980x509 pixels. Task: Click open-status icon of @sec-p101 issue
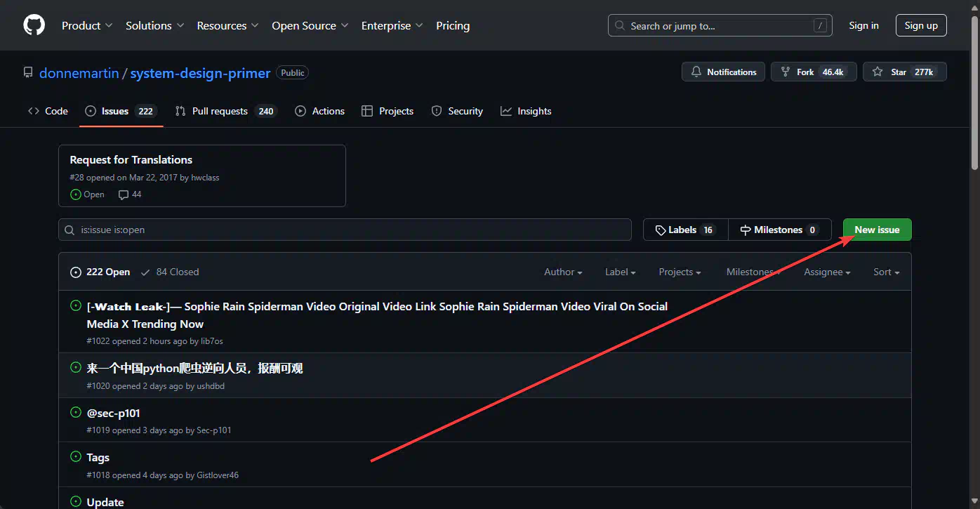point(76,412)
